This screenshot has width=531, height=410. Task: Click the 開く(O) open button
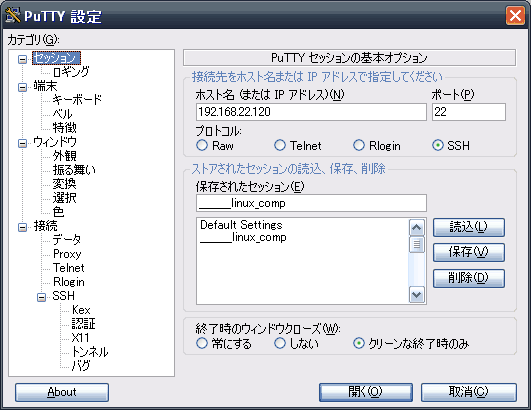point(366,392)
